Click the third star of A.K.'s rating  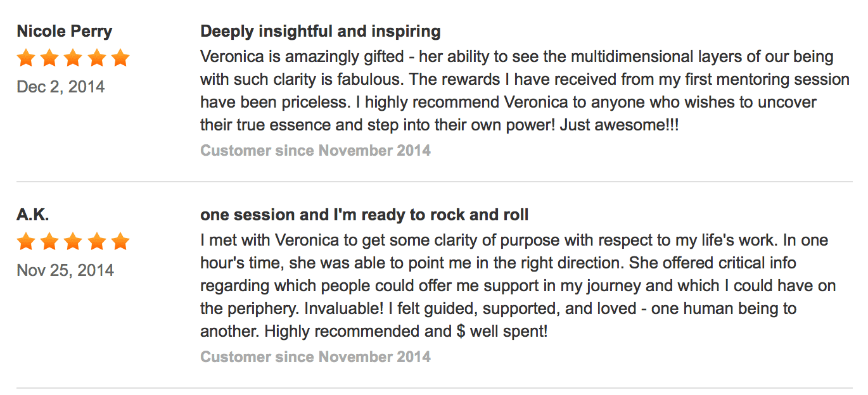pyautogui.click(x=73, y=241)
